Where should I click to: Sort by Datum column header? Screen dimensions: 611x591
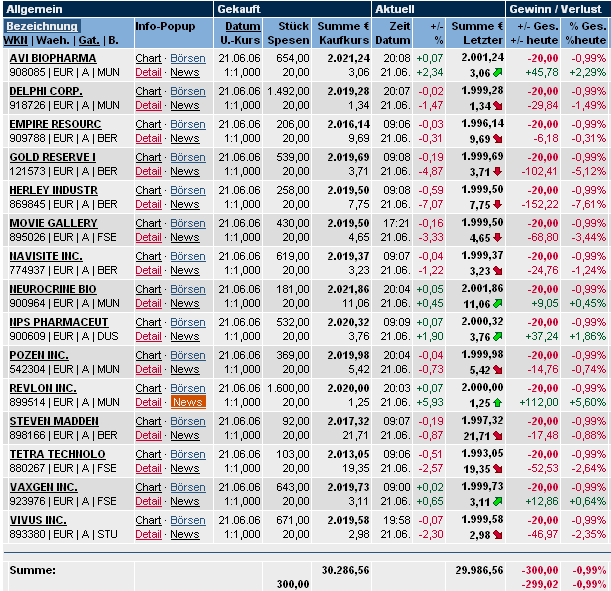[x=243, y=26]
